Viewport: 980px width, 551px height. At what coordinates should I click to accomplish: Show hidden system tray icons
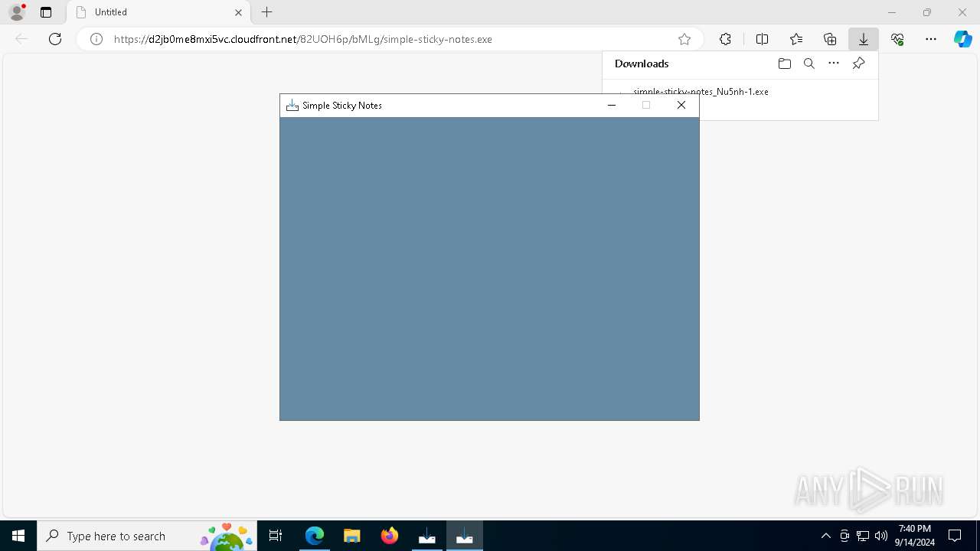pos(825,536)
